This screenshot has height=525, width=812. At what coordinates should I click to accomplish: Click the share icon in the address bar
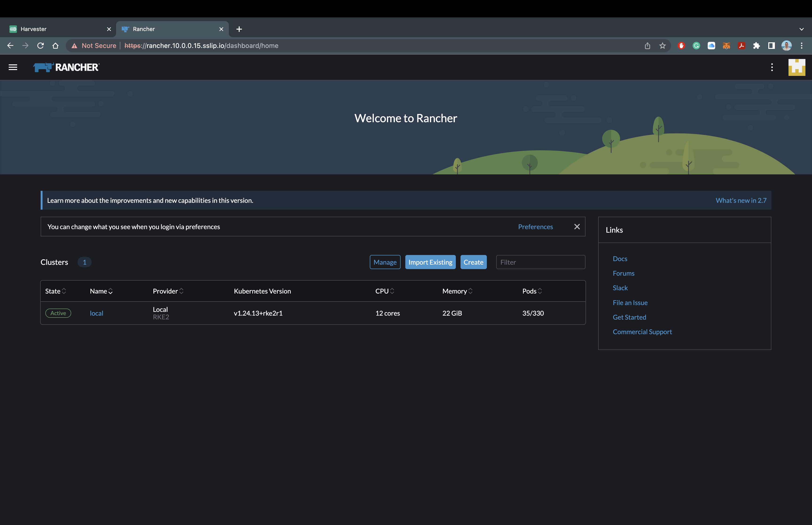coord(647,45)
